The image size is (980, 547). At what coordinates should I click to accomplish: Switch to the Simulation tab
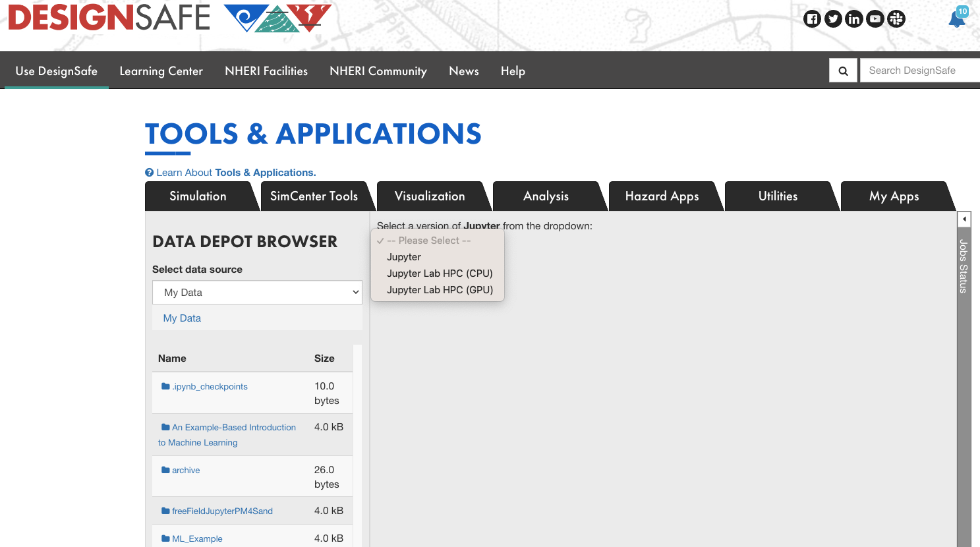pos(198,196)
